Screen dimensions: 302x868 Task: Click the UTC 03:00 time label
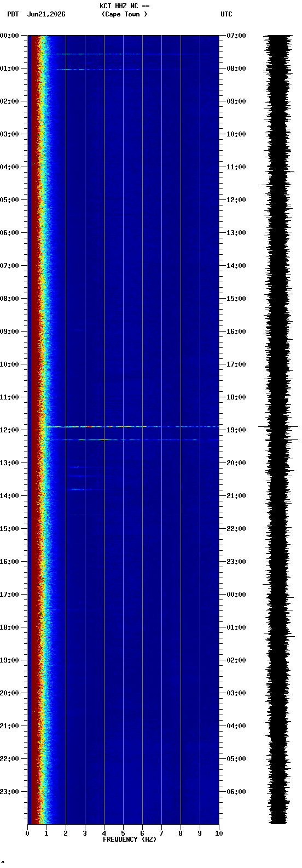click(x=236, y=693)
